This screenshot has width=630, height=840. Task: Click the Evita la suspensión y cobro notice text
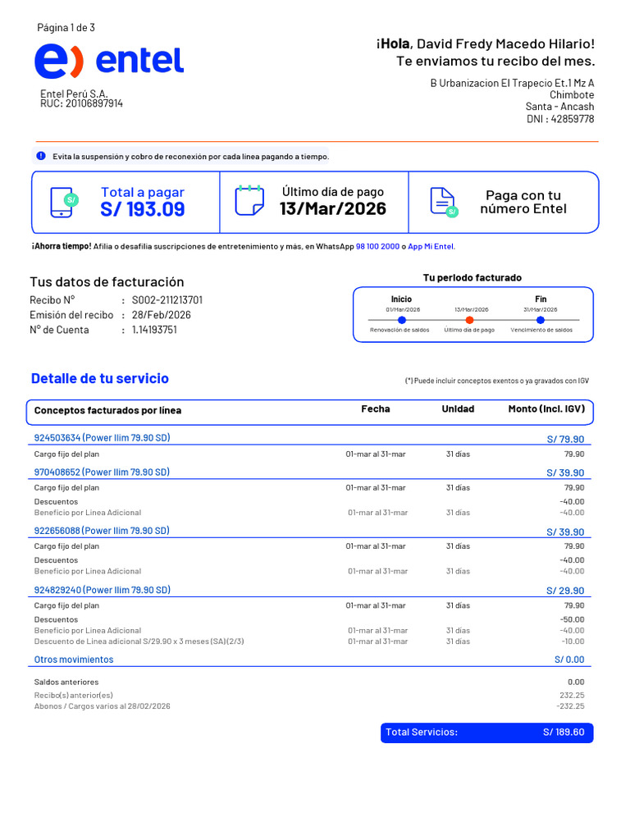point(190,157)
